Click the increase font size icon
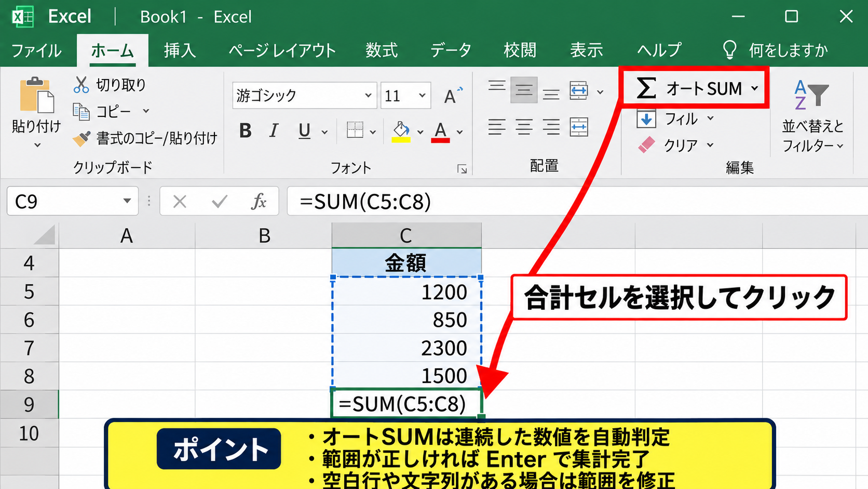This screenshot has width=868, height=489. 453,96
